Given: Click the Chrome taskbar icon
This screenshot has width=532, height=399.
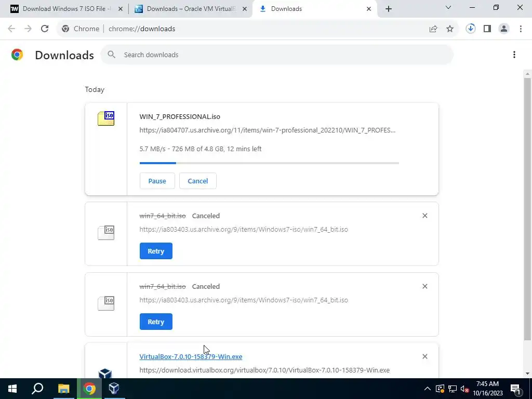Looking at the screenshot, I should pyautogui.click(x=89, y=389).
